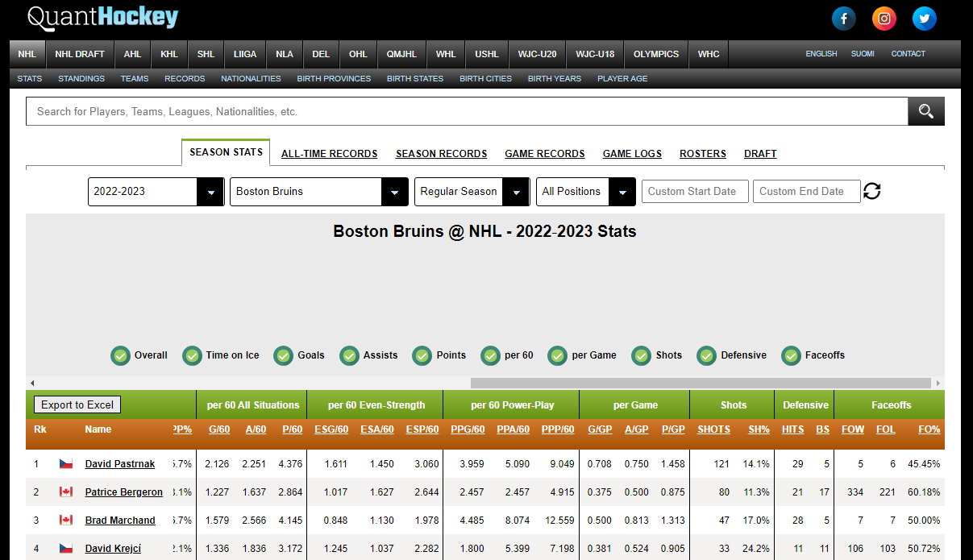Toggle the Defensive stats checkbox

707,355
